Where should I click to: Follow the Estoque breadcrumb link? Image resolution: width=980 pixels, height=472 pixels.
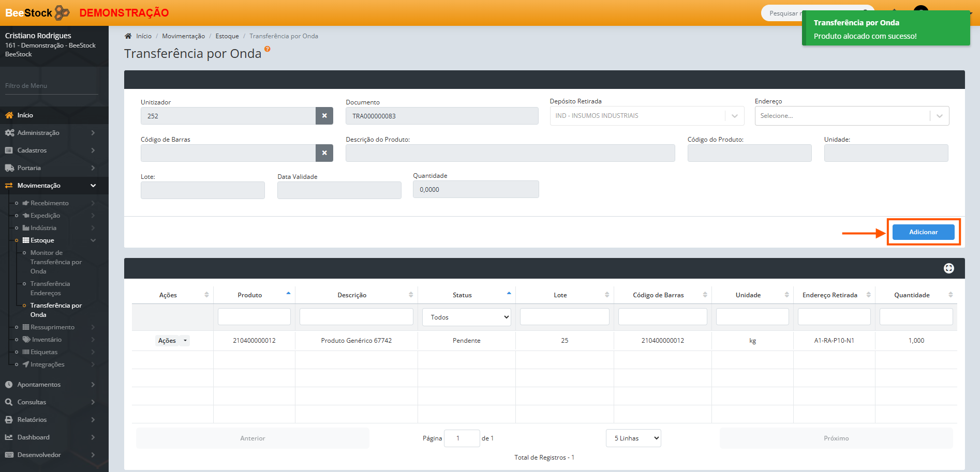coord(227,36)
